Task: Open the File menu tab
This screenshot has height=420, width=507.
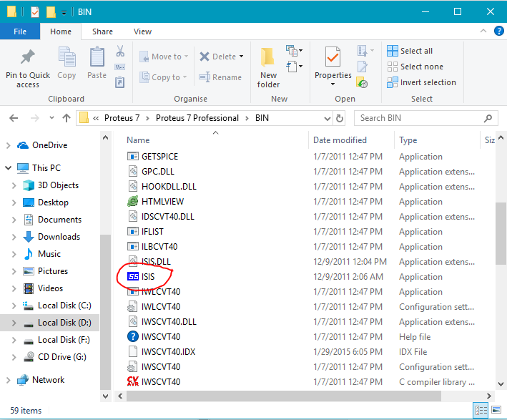Action: pos(20,31)
